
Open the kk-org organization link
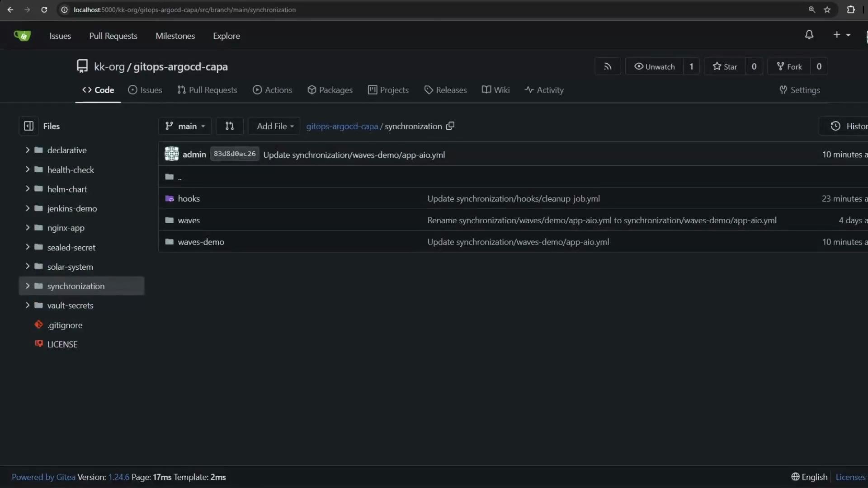[109, 66]
